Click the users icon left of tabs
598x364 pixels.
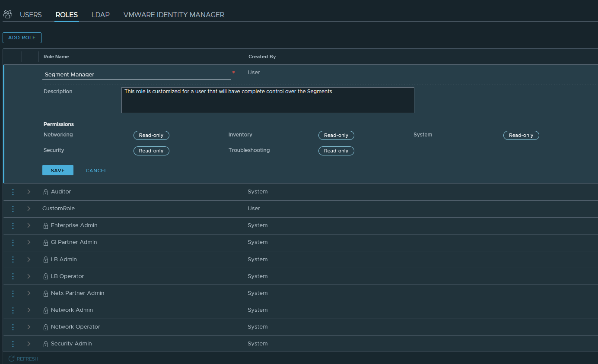tap(8, 15)
